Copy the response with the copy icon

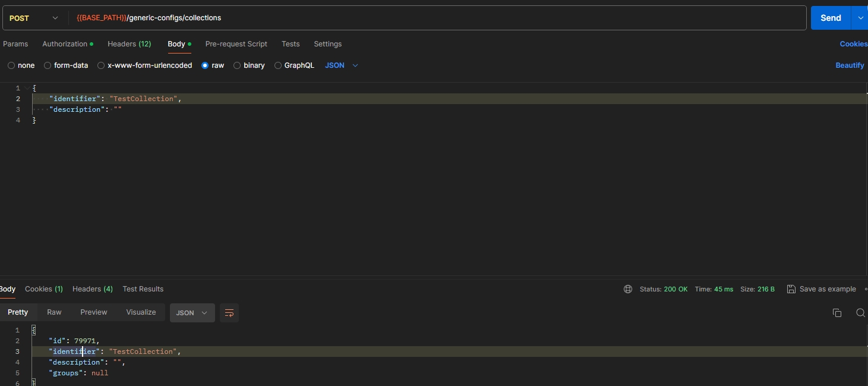coord(837,313)
